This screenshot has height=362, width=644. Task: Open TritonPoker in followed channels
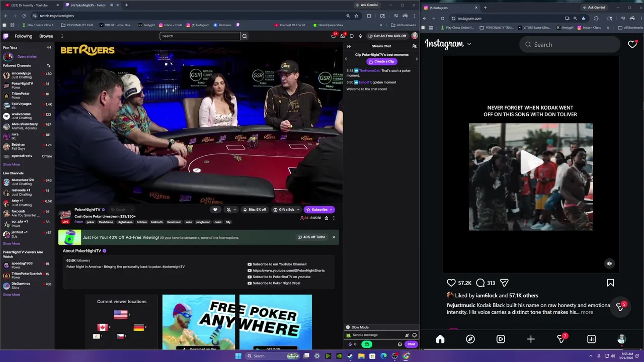tap(27, 96)
